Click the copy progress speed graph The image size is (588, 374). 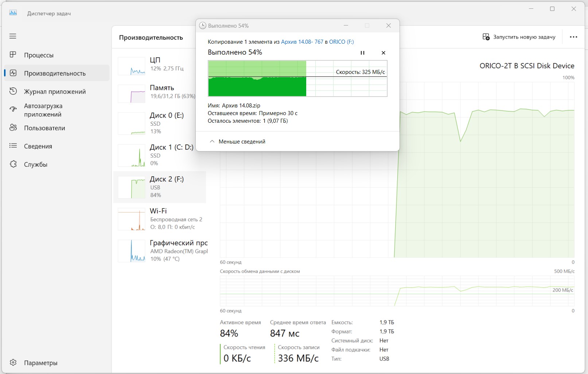(x=297, y=79)
